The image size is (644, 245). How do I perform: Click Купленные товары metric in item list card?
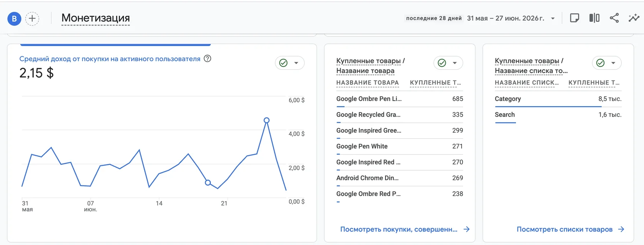(527, 61)
